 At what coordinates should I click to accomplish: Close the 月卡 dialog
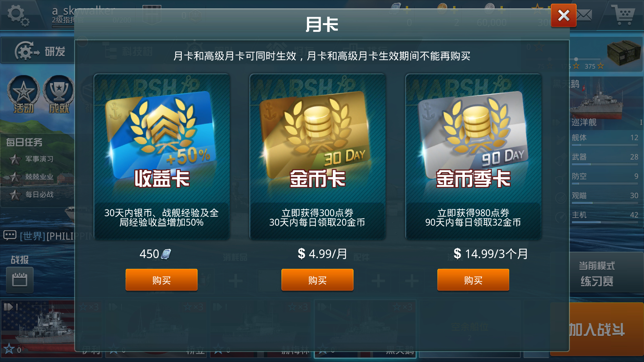563,15
